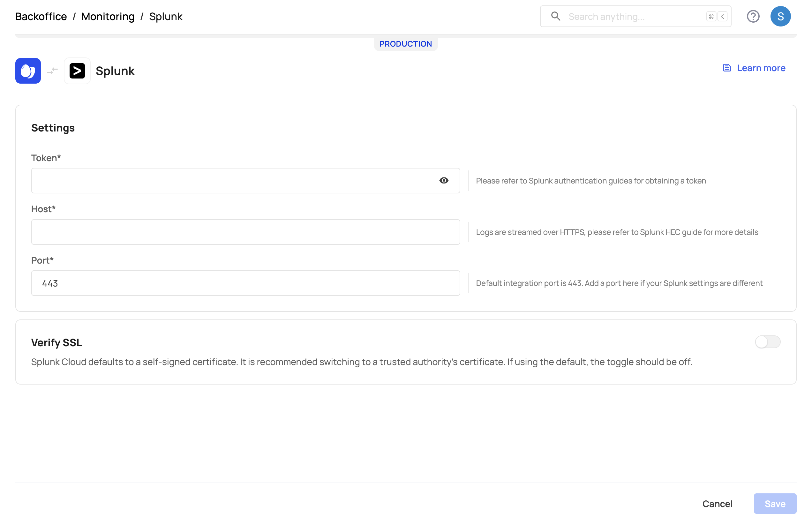Viewport: 812px width, 524px height.
Task: Click the Port field showing 443
Action: click(245, 283)
